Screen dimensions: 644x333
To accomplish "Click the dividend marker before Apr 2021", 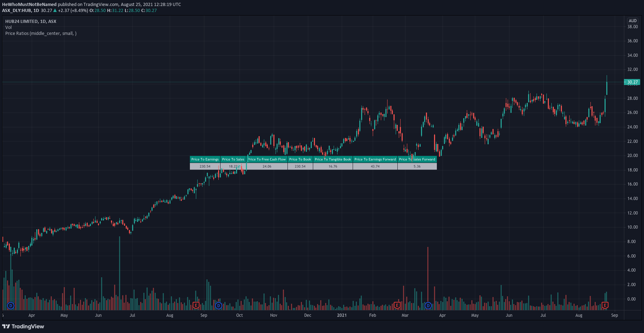I will pos(428,305).
